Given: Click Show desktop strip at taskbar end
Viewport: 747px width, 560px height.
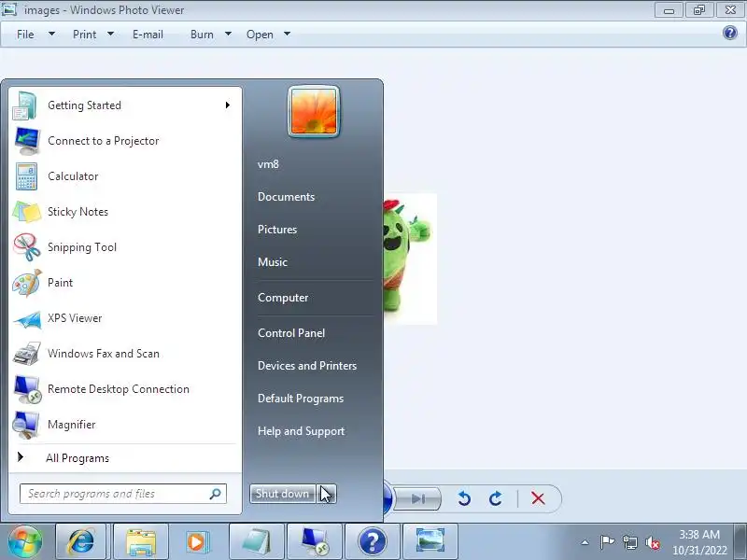Looking at the screenshot, I should pos(740,542).
